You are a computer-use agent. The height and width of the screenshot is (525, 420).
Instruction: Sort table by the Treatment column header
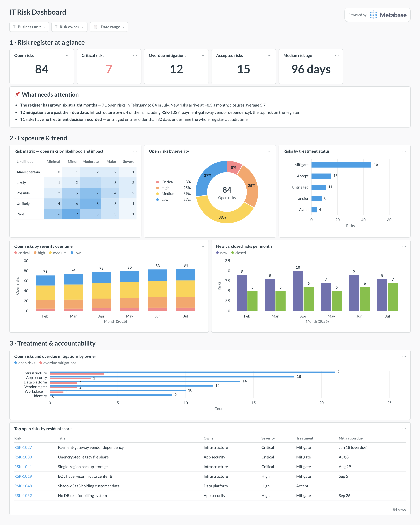pos(305,438)
